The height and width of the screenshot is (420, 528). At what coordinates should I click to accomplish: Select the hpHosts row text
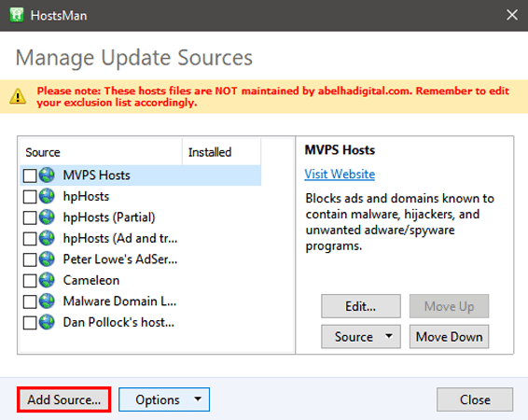[86, 196]
